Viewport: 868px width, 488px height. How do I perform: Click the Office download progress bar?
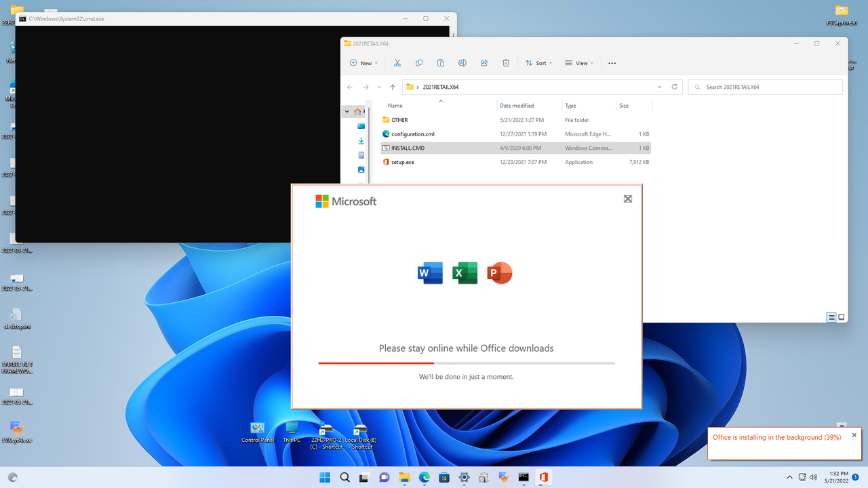(467, 363)
